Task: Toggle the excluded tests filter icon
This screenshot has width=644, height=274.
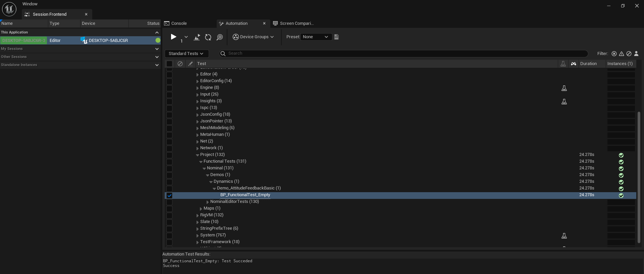Action: pyautogui.click(x=629, y=54)
